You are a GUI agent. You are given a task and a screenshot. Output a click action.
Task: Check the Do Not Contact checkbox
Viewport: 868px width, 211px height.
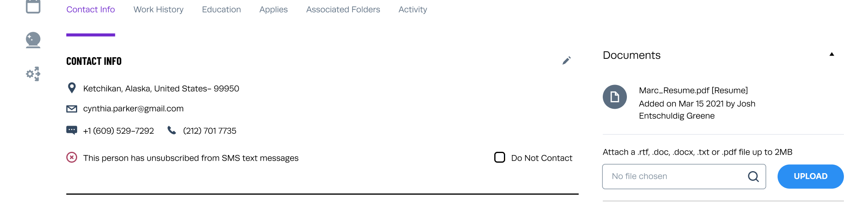500,157
